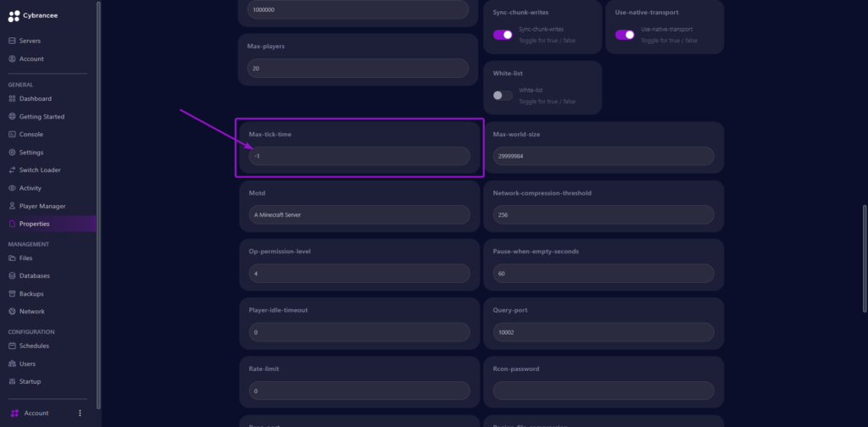868x427 pixels.
Task: Click the Activity eye icon
Action: (x=12, y=188)
